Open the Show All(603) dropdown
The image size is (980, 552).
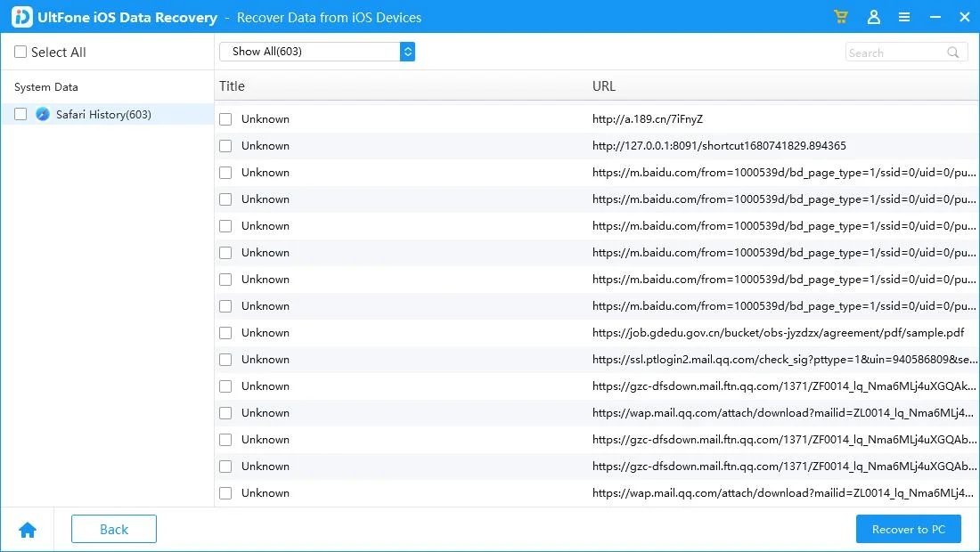click(x=317, y=52)
